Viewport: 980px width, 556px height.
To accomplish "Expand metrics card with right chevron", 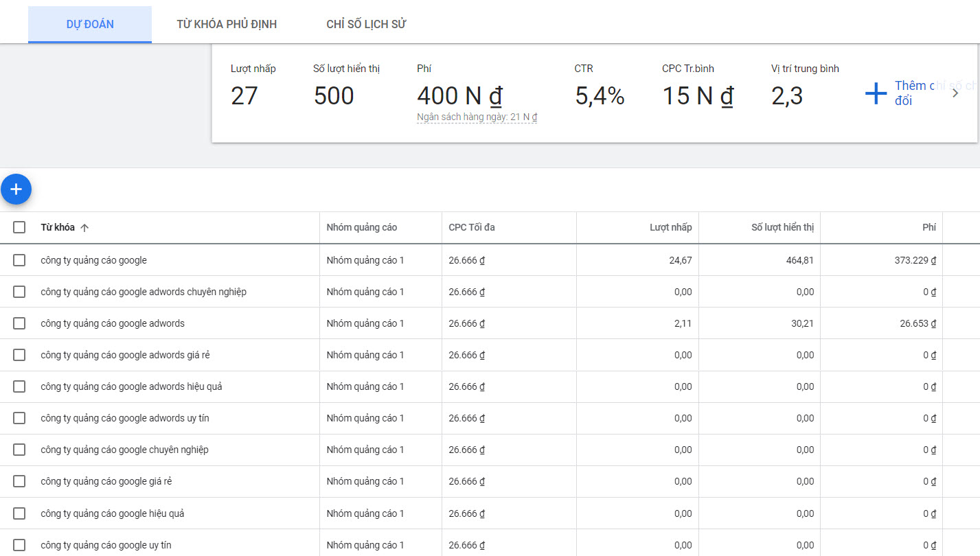I will tap(955, 93).
